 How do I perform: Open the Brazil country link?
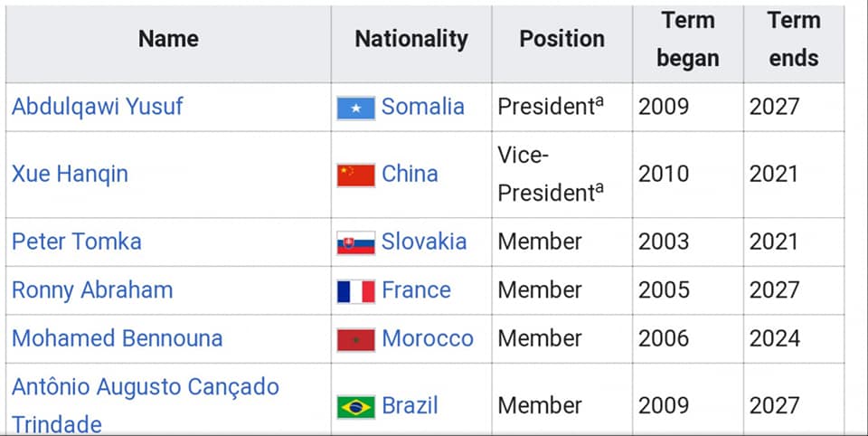click(410, 405)
